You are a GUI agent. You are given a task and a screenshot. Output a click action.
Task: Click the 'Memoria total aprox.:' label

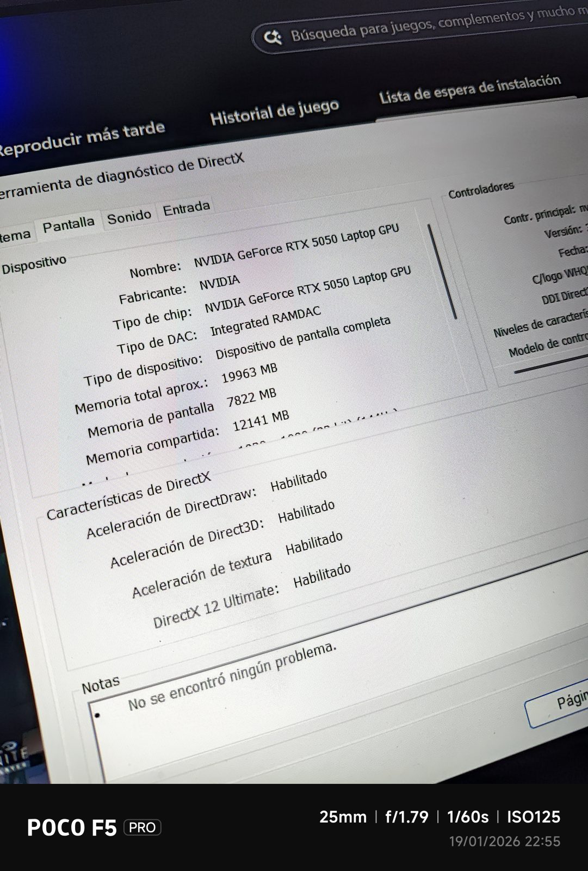(x=141, y=396)
